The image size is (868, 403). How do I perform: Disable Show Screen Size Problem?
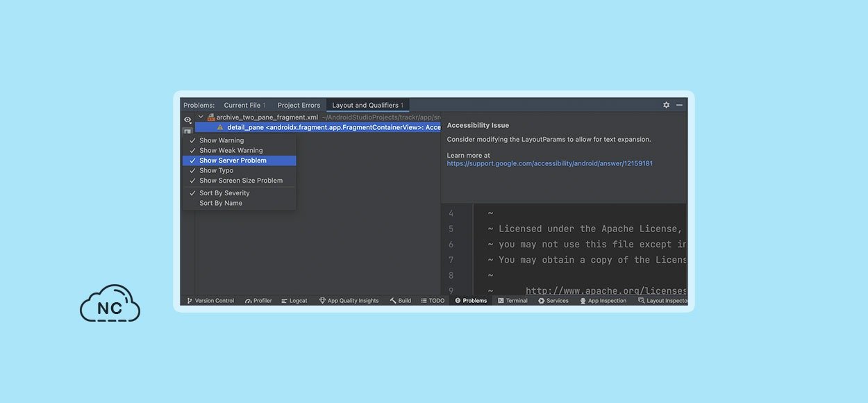pyautogui.click(x=240, y=181)
